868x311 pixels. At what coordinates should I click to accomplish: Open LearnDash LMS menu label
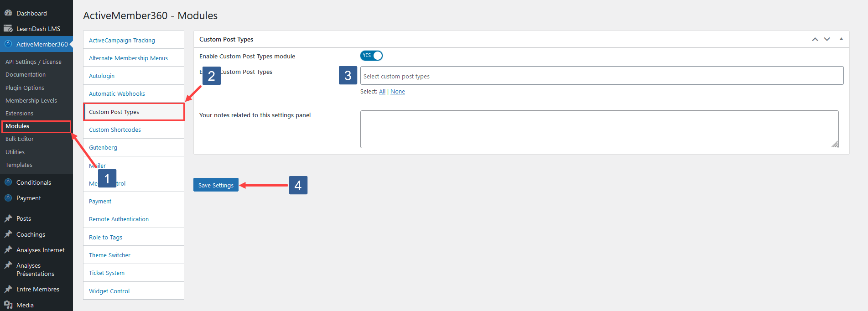pyautogui.click(x=38, y=29)
